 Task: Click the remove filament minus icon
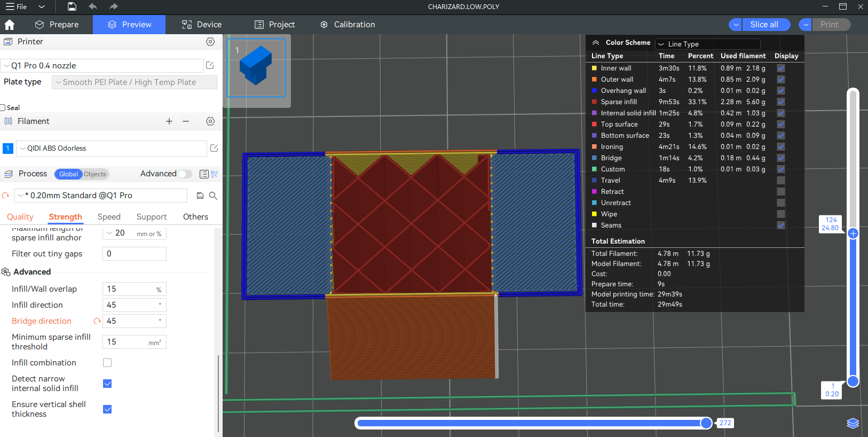point(186,121)
